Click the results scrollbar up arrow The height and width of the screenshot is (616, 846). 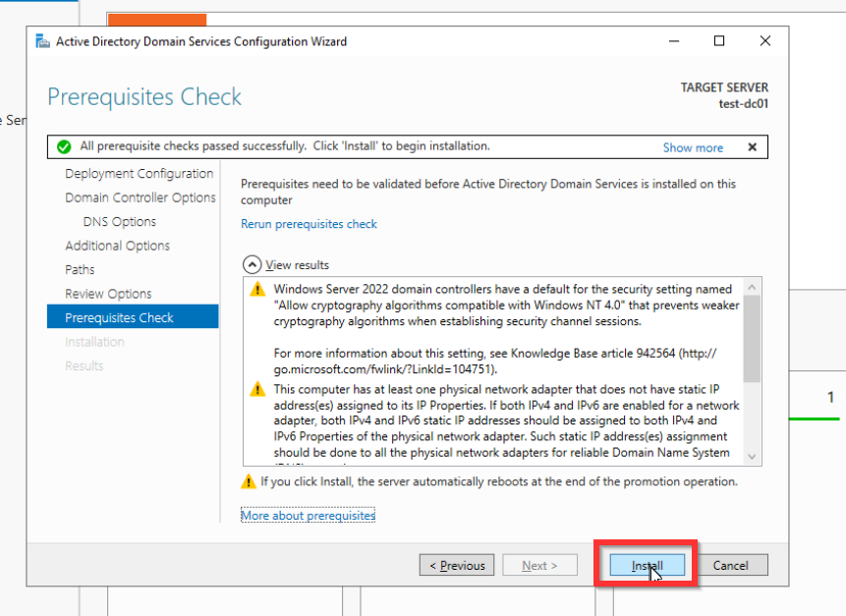(752, 288)
